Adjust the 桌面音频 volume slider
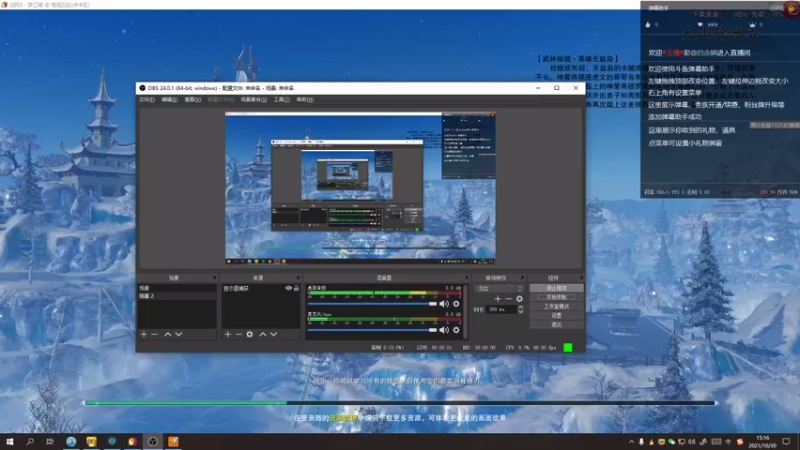The height and width of the screenshot is (450, 800). [x=372, y=304]
